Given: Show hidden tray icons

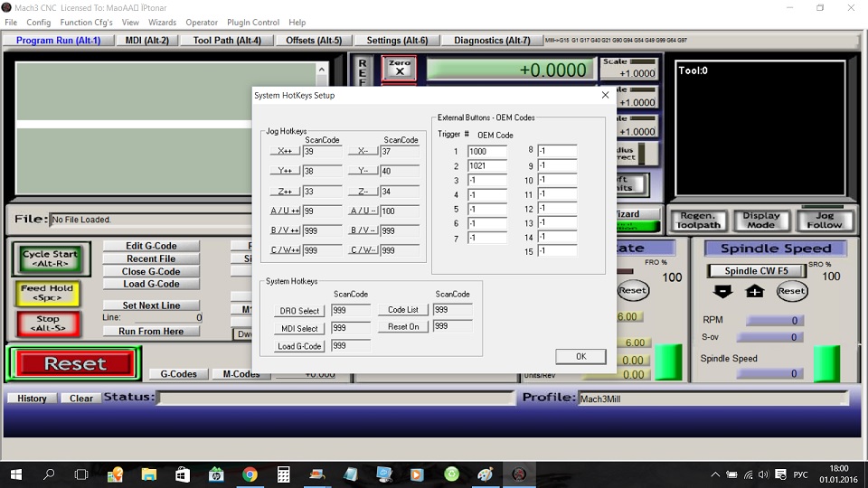Looking at the screenshot, I should click(x=715, y=474).
